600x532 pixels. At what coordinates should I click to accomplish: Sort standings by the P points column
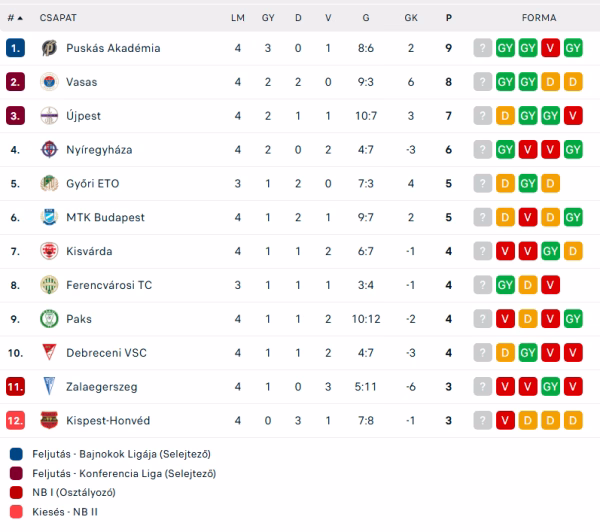point(448,18)
